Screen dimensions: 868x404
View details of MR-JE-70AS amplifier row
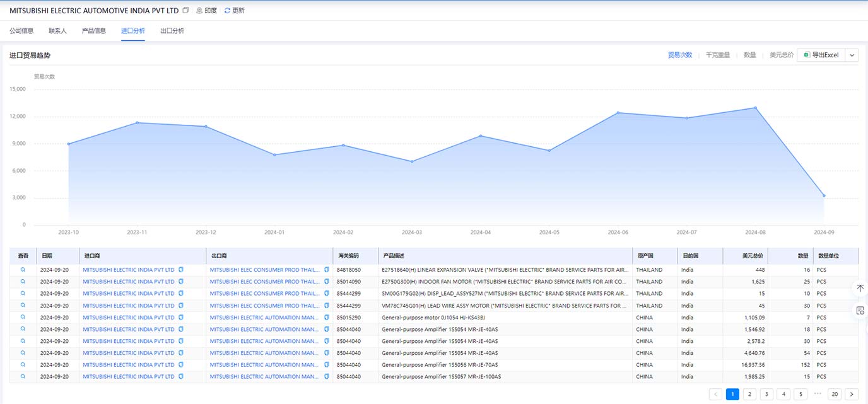(23, 365)
